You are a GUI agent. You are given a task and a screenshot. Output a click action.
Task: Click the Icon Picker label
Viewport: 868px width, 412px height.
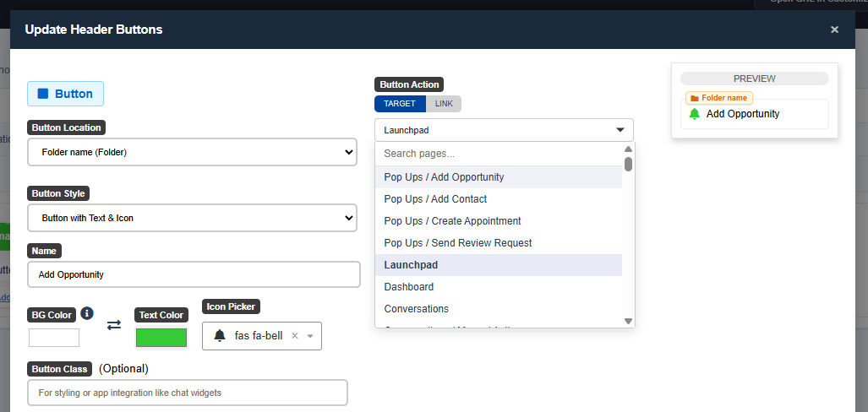[x=231, y=306]
